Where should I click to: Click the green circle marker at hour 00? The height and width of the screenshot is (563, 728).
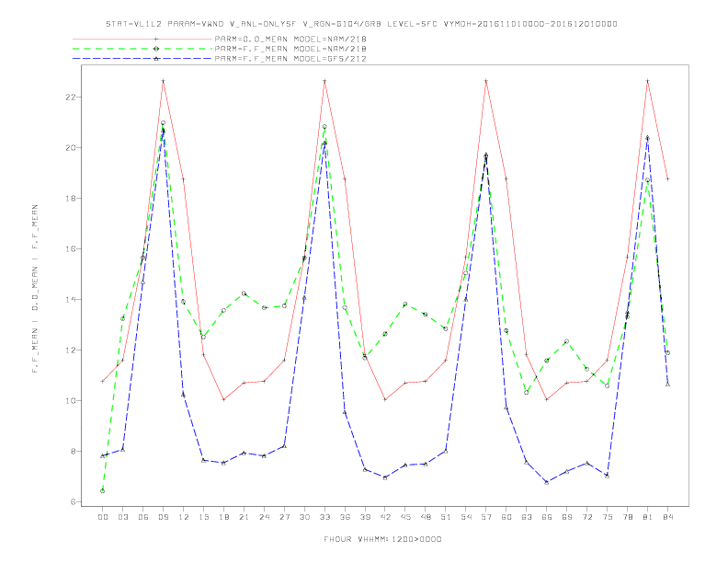(x=103, y=491)
